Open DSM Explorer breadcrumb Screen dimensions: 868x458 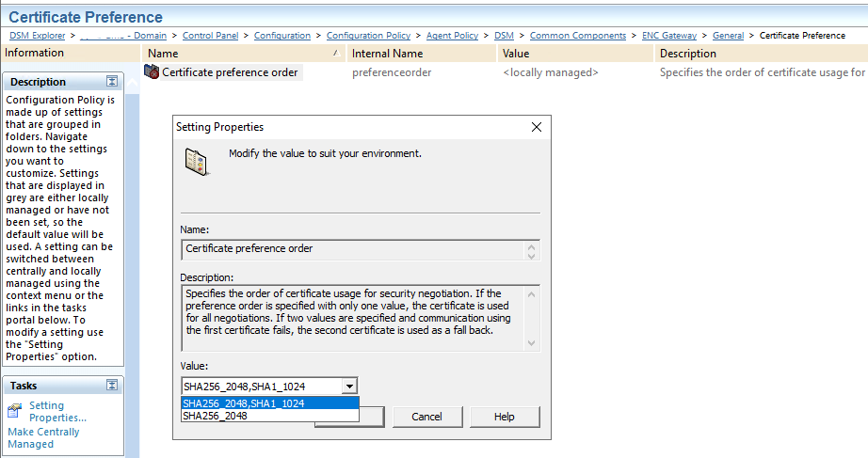click(x=37, y=36)
